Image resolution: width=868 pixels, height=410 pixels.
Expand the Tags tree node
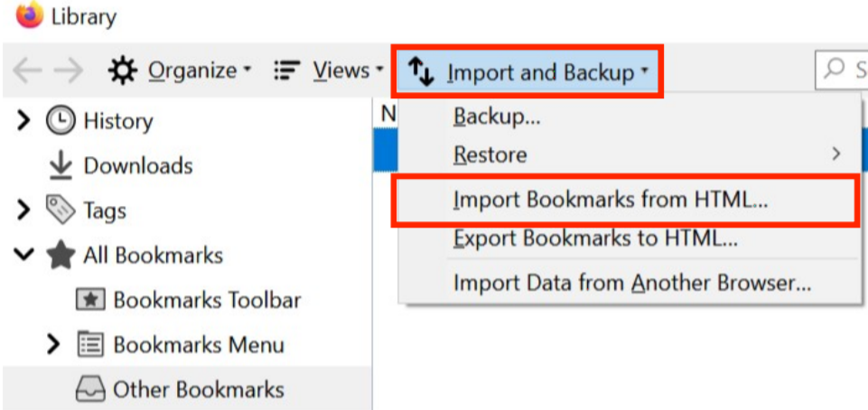[23, 210]
